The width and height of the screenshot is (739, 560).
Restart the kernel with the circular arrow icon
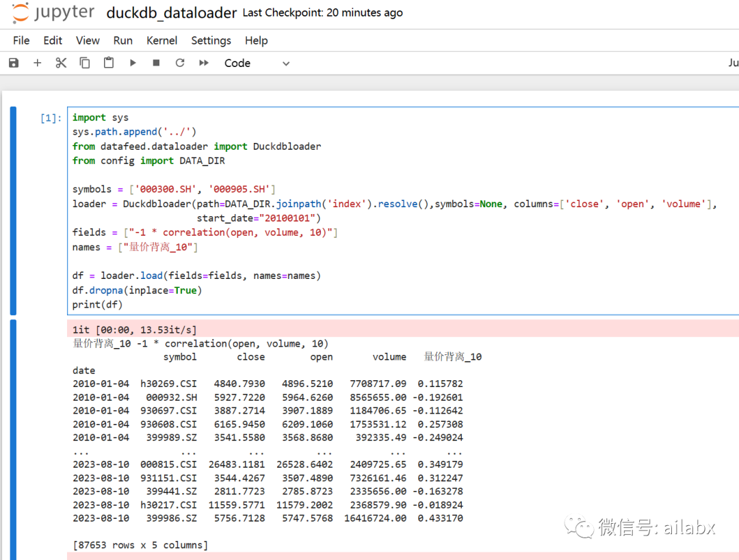[179, 63]
